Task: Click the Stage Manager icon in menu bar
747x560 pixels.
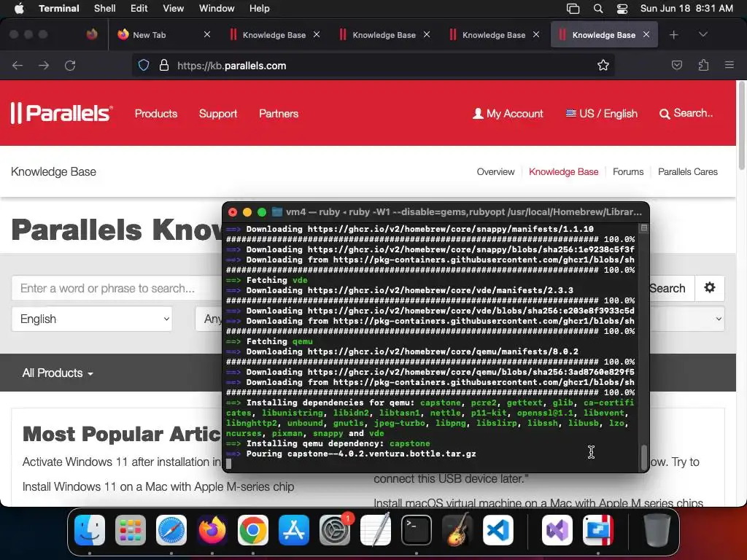Action: tap(573, 9)
